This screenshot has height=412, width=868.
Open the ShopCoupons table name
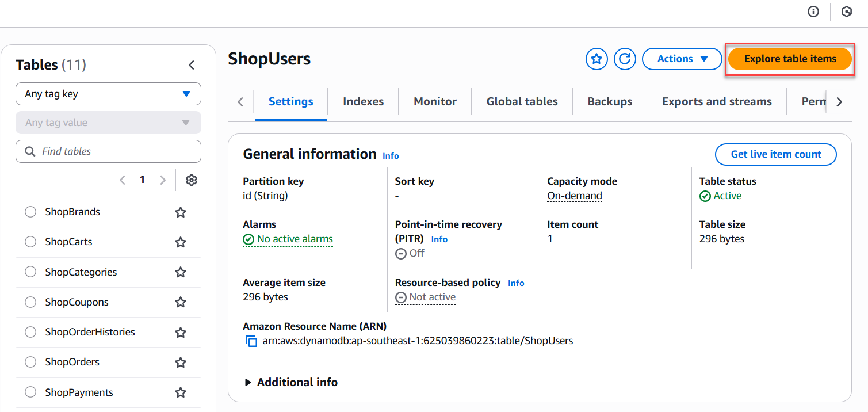77,302
